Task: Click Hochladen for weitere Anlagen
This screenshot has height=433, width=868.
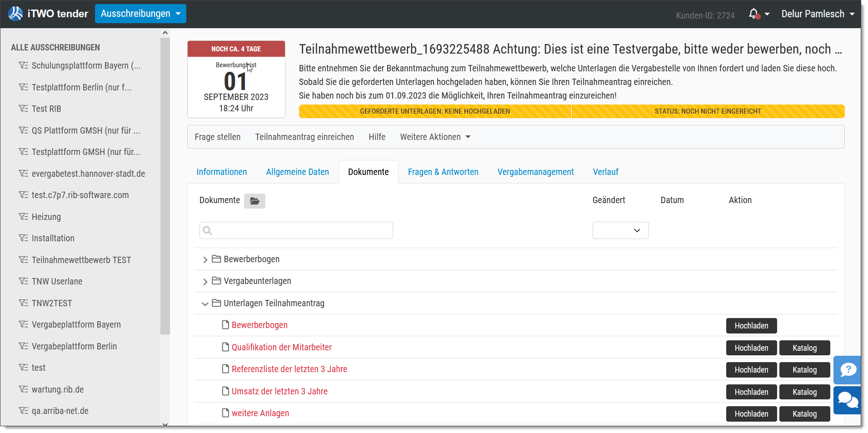Action: click(752, 414)
